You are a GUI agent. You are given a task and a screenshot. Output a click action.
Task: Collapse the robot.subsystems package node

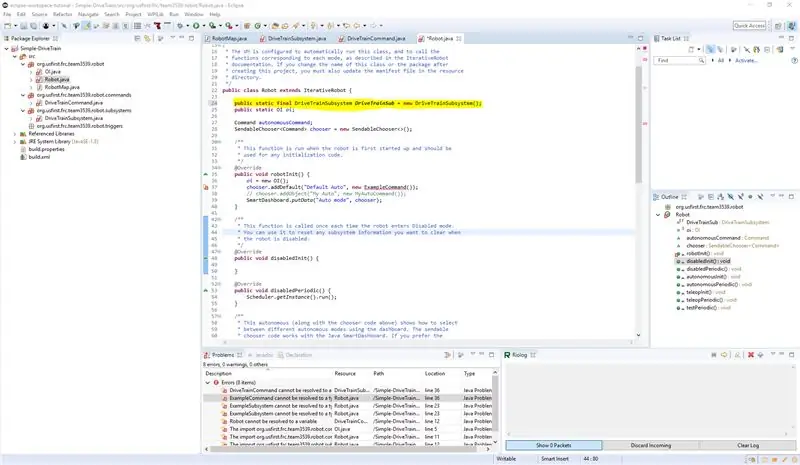click(23, 110)
